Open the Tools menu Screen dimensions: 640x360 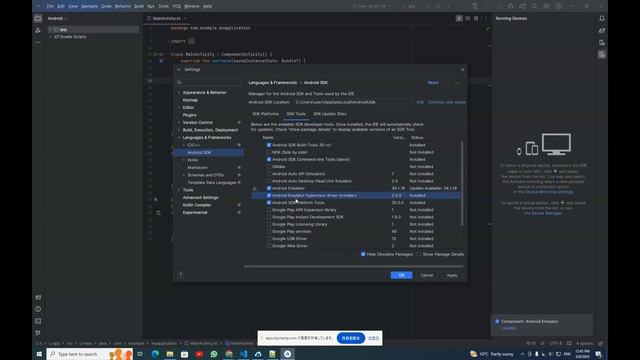click(163, 6)
